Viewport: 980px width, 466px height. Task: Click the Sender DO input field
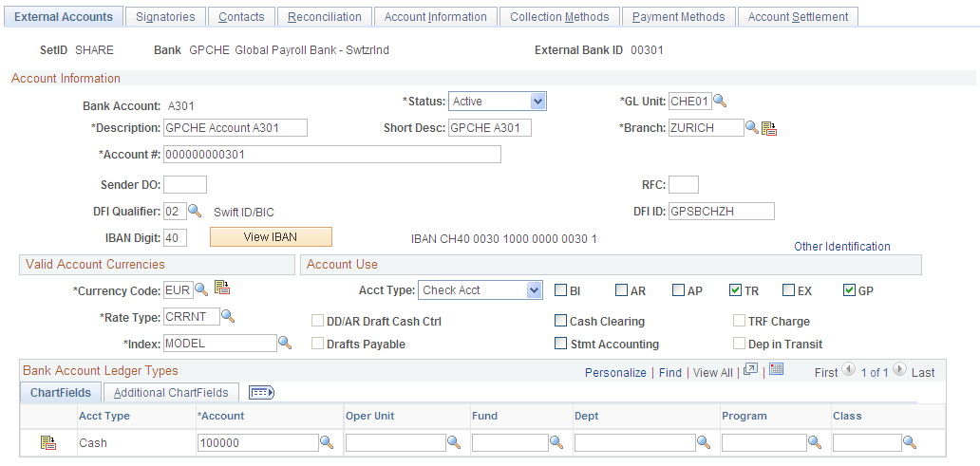pyautogui.click(x=185, y=185)
